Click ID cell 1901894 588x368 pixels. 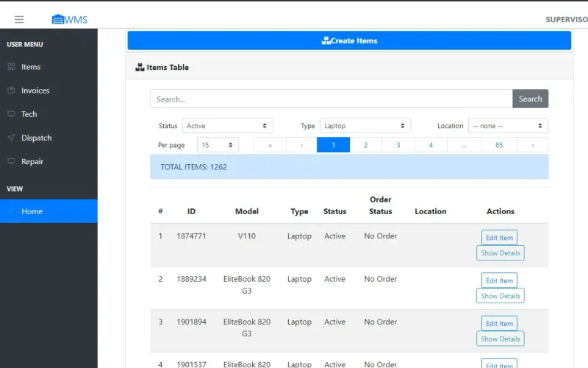coord(191,322)
